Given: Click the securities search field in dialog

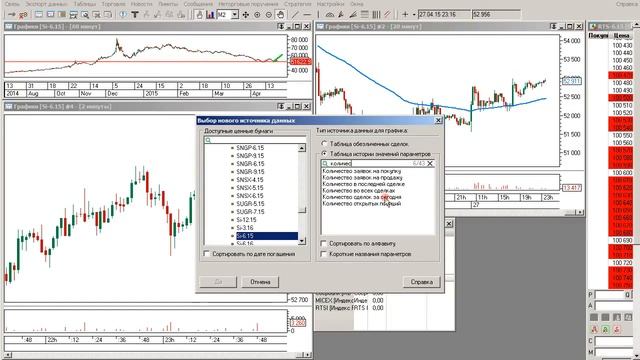Looking at the screenshot, I should [x=255, y=140].
